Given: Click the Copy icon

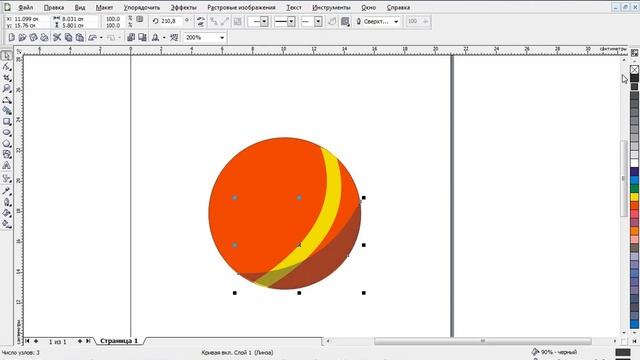Looking at the screenshot, I should point(69,38).
